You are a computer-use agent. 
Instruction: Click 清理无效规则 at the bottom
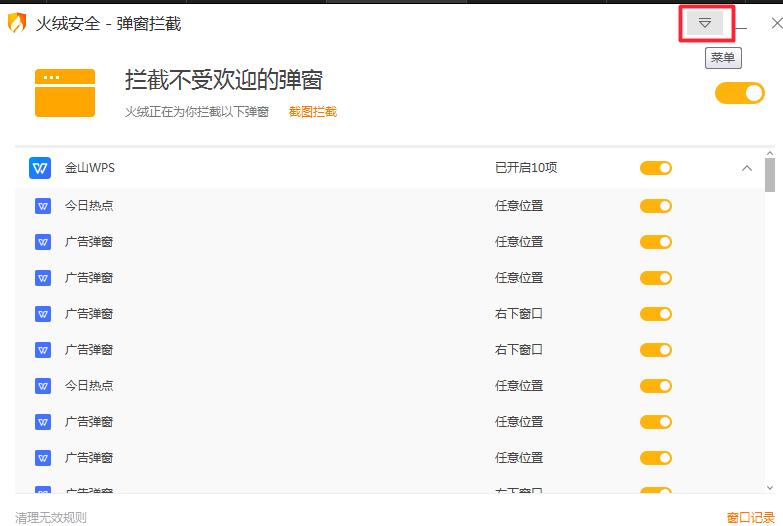click(50, 518)
